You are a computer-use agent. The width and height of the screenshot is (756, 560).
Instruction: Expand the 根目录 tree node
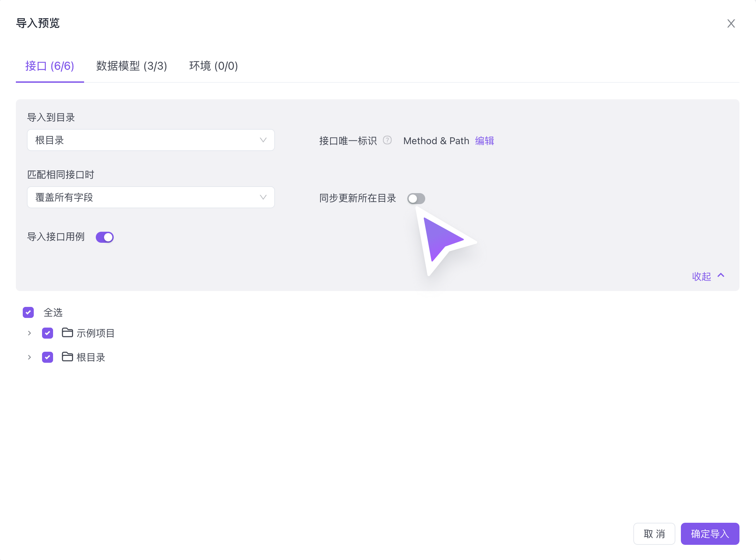(x=30, y=357)
